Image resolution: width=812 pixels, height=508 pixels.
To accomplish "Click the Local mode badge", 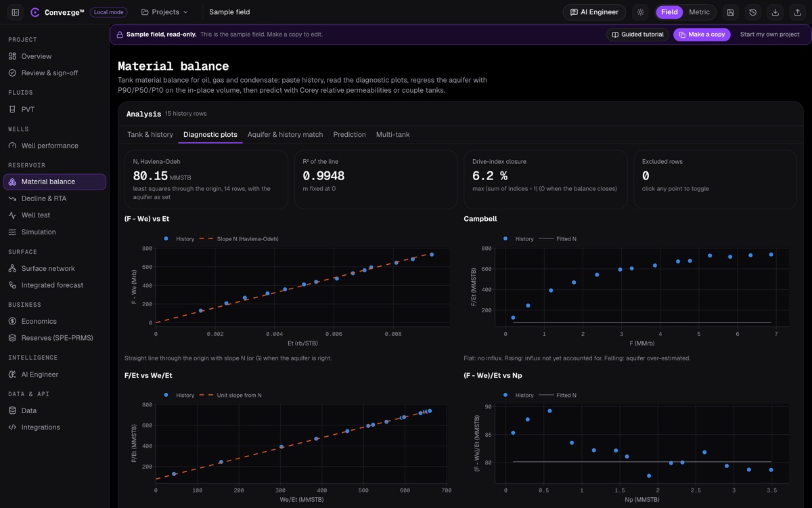I will coord(109,12).
